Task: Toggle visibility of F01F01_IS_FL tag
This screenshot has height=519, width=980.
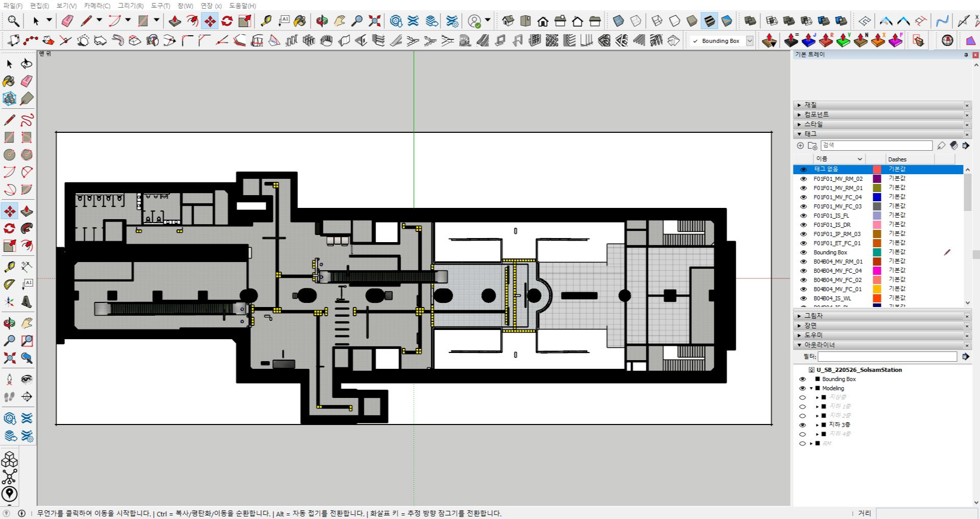Action: click(x=803, y=216)
